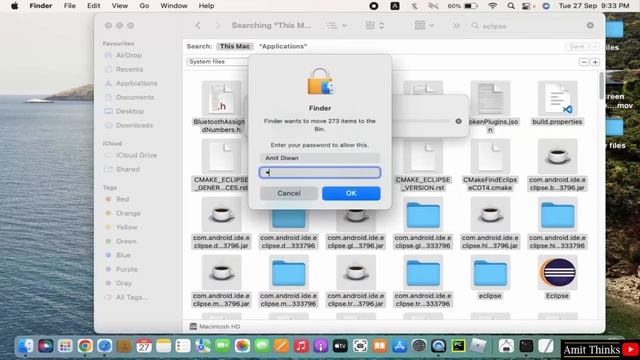Open Safari from the Dock

(104, 346)
